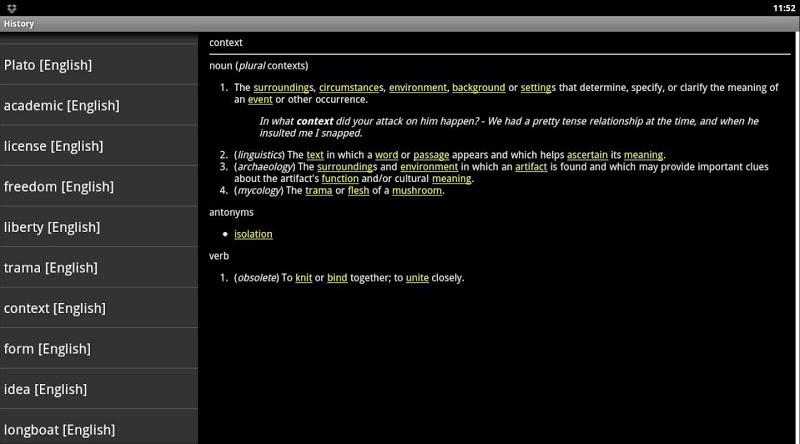The image size is (800, 444).
Task: Select freedom [English] in history
Action: click(x=58, y=187)
